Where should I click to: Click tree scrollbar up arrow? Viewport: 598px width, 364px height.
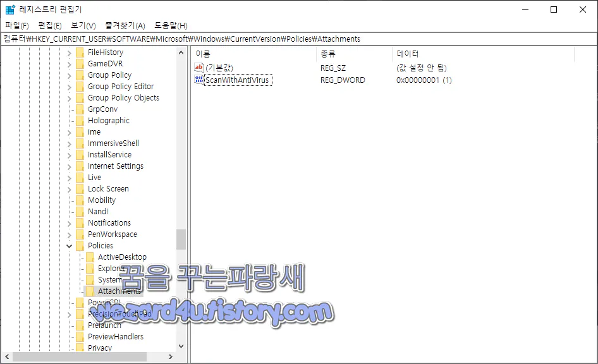pyautogui.click(x=181, y=52)
